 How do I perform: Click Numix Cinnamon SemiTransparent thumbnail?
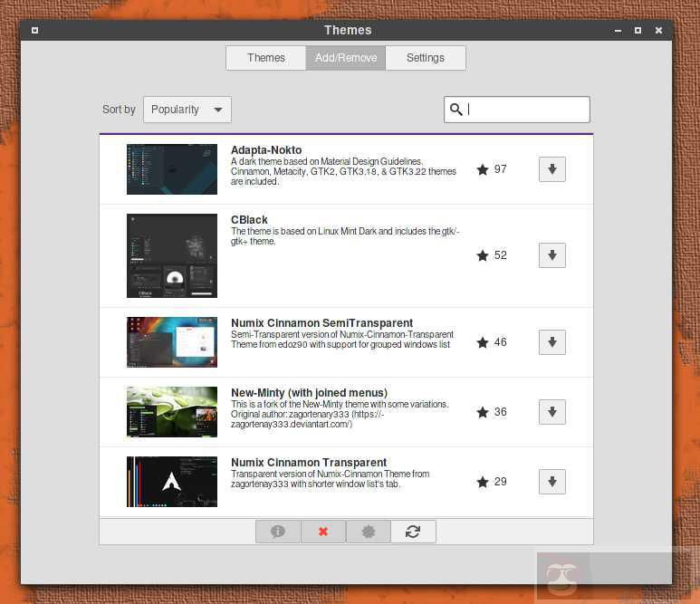[172, 342]
